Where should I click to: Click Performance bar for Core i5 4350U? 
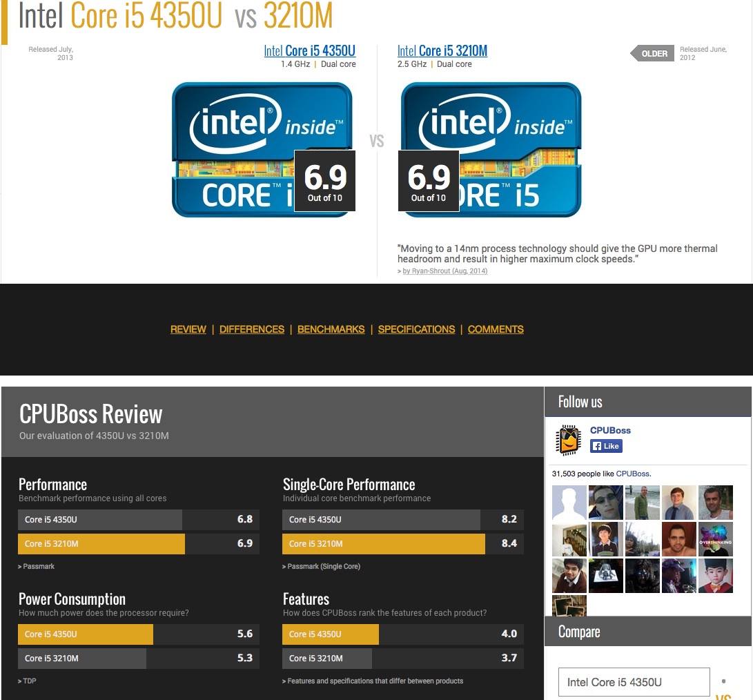(139, 519)
